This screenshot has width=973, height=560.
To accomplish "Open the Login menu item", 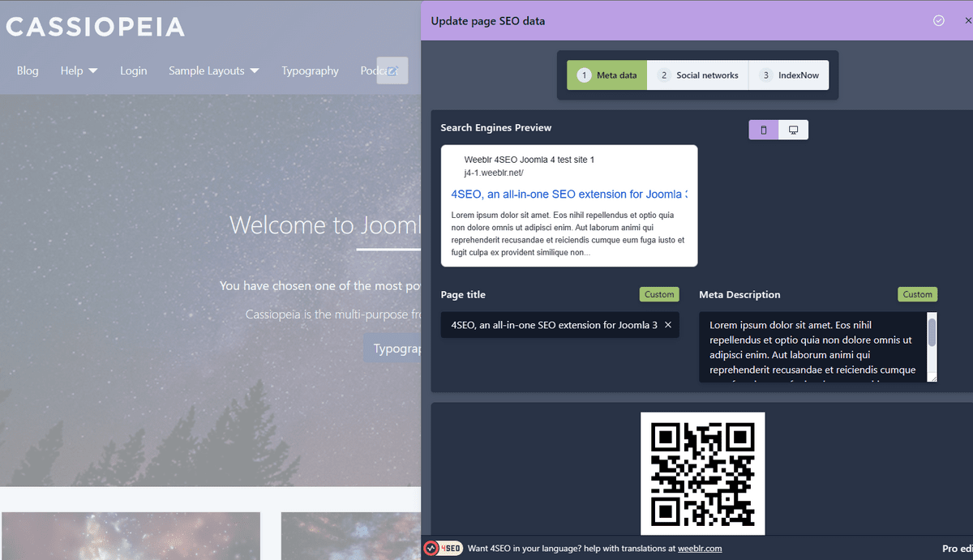I will point(134,71).
